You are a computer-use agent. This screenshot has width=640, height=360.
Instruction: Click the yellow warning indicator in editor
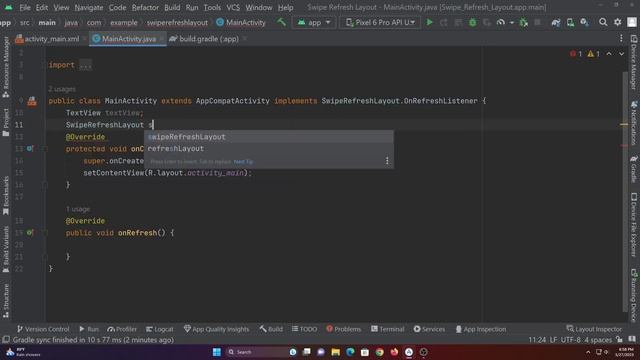pos(593,54)
